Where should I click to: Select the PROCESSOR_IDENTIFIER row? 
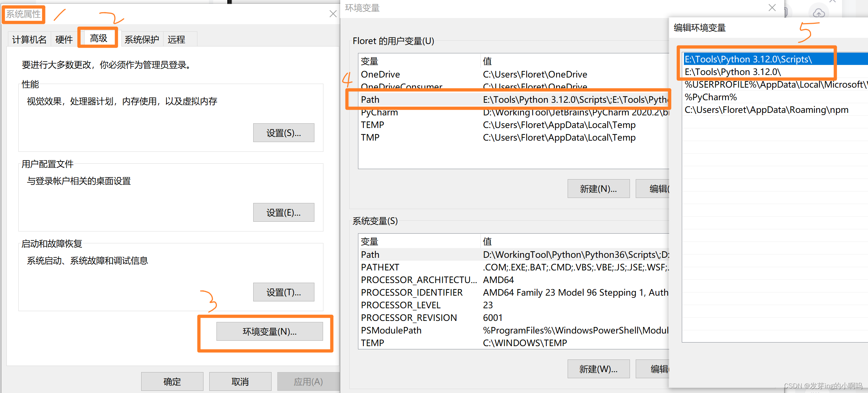(x=514, y=292)
